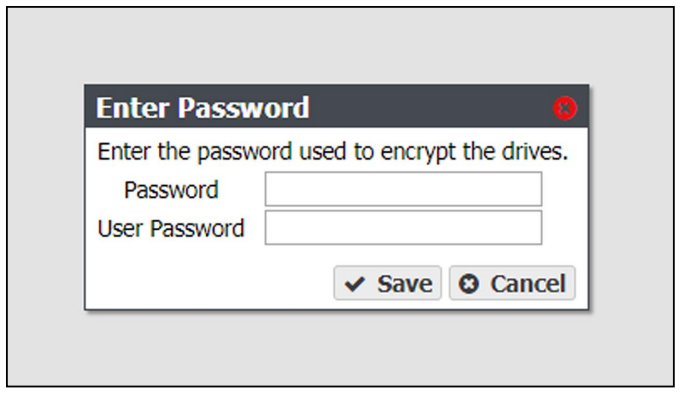685x393 pixels.
Task: Dismiss dialog with red circle icon
Action: [564, 108]
